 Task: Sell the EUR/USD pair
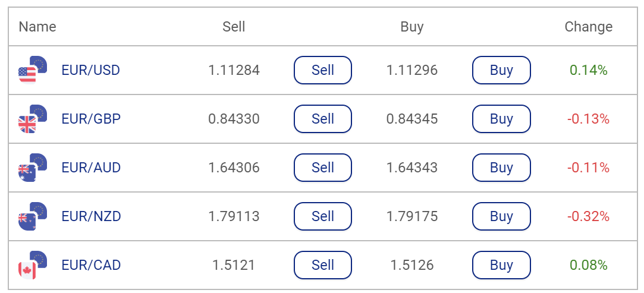point(323,70)
